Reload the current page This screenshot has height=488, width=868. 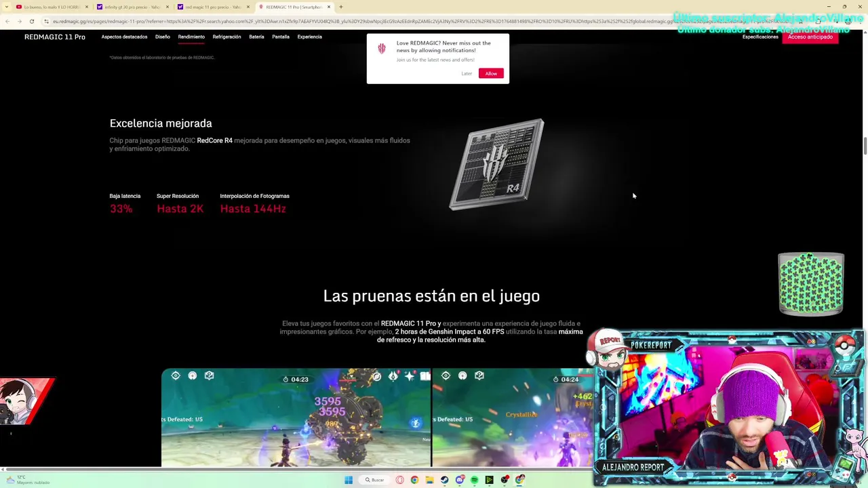pyautogui.click(x=31, y=21)
